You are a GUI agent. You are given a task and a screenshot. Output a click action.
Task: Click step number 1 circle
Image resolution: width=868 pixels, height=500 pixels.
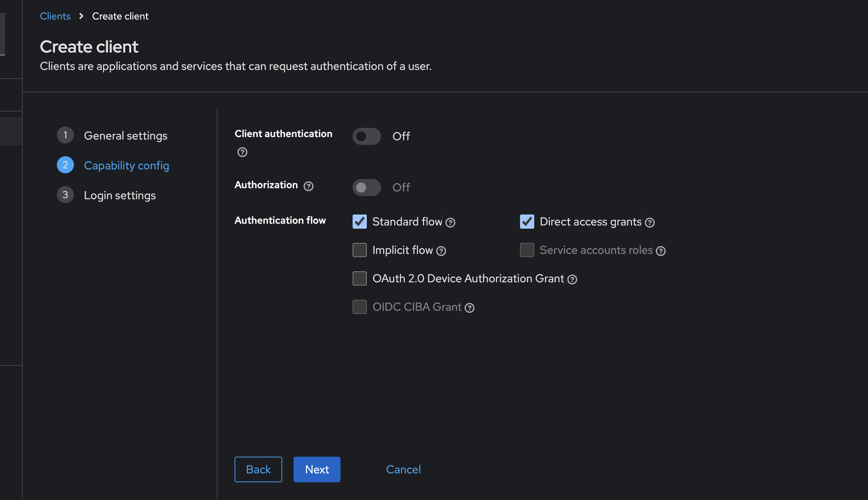point(65,135)
